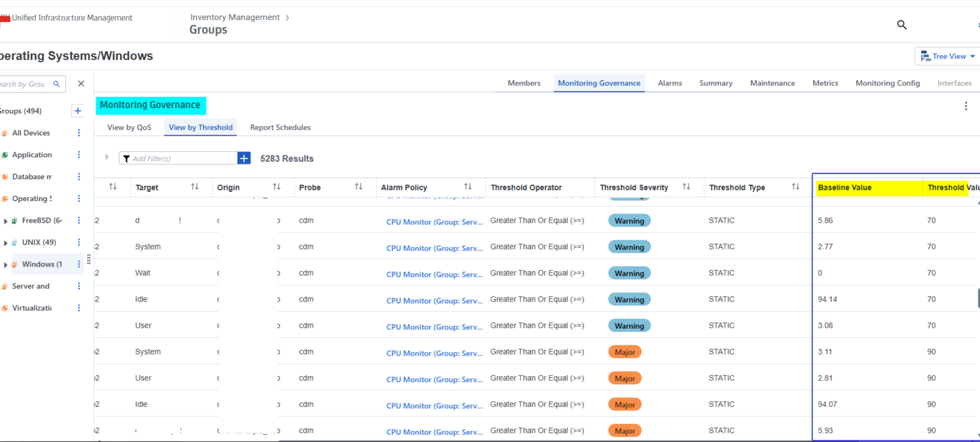Click the magnifier icon in the group search field
The image size is (980, 442).
coord(56,83)
